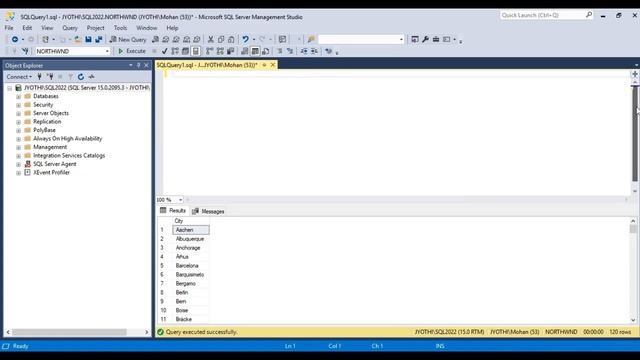The height and width of the screenshot is (360, 640).
Task: Toggle IntelliSense Enabled icon
Action: point(196,51)
